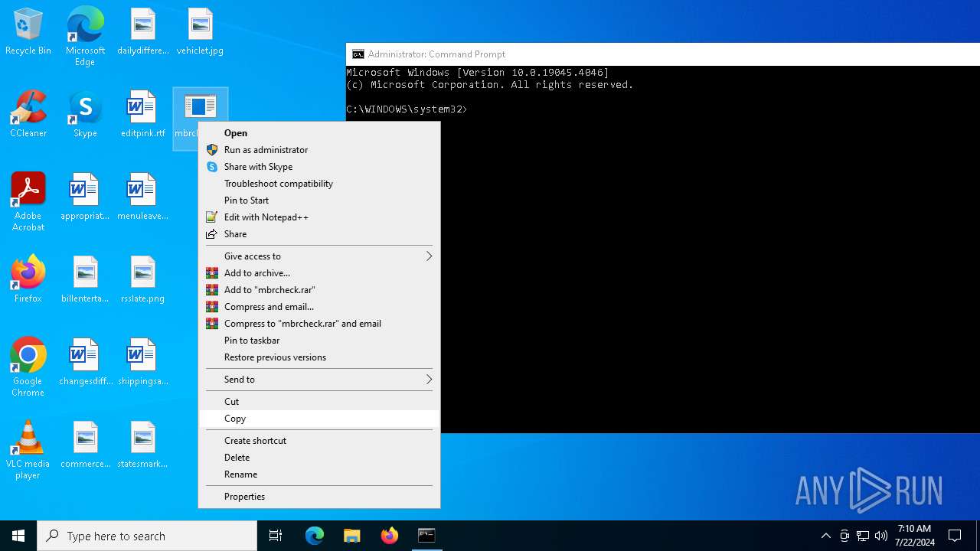Viewport: 980px width, 551px height.
Task: Choose Cut from the context menu
Action: 318,402
